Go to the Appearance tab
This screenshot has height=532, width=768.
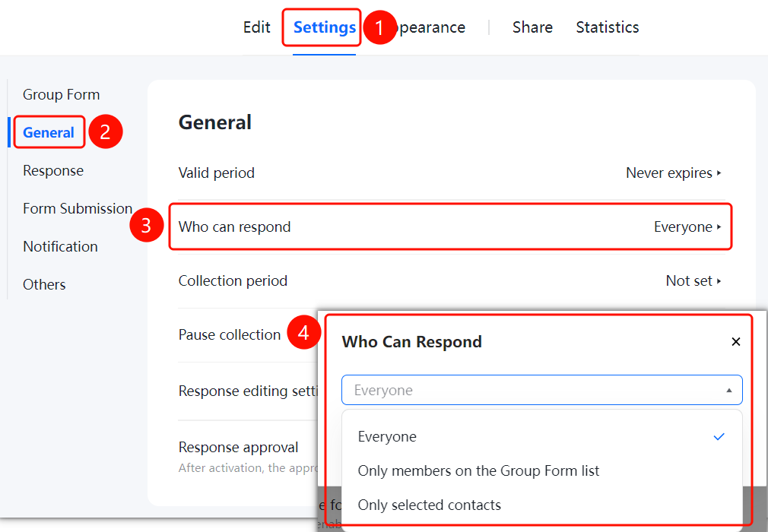430,27
